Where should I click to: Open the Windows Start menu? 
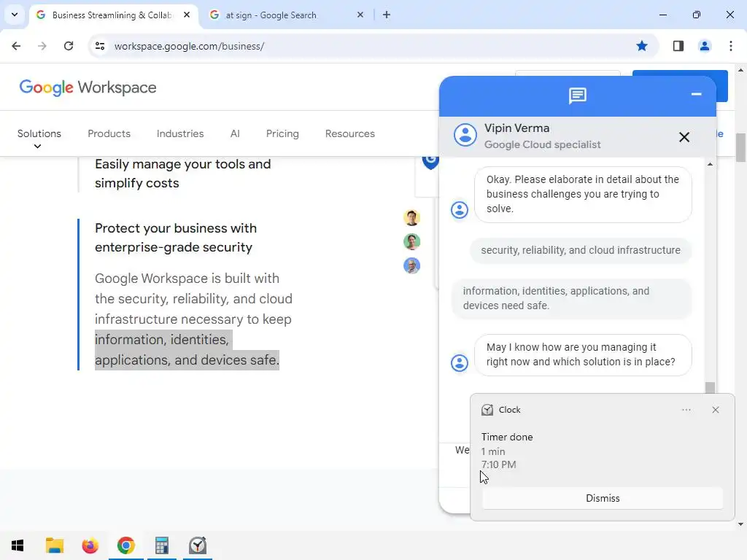pos(18,545)
